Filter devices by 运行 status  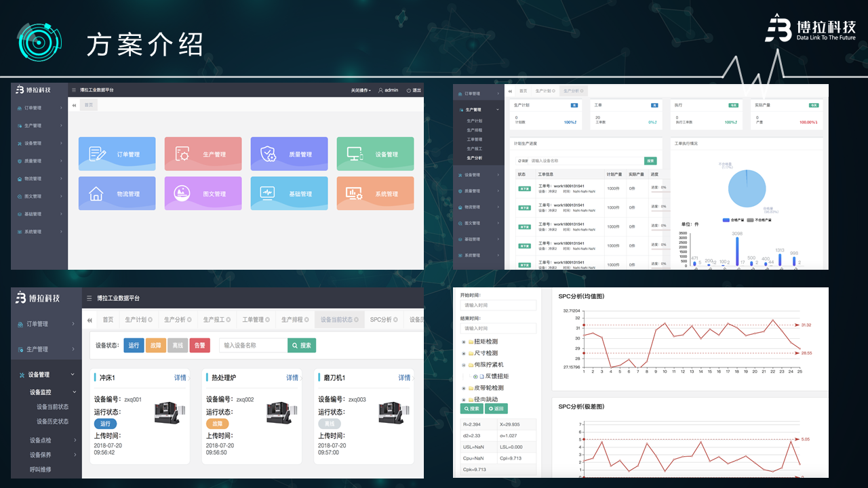(x=134, y=345)
